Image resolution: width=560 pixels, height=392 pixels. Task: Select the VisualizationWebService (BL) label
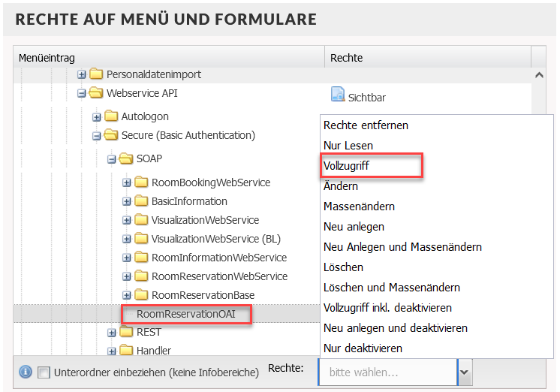coord(215,239)
